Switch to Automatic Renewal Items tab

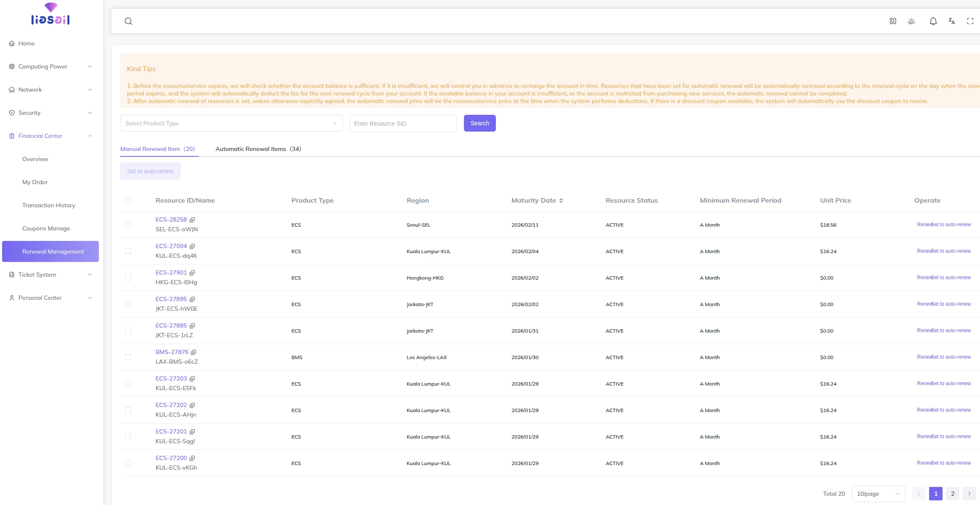pos(258,149)
